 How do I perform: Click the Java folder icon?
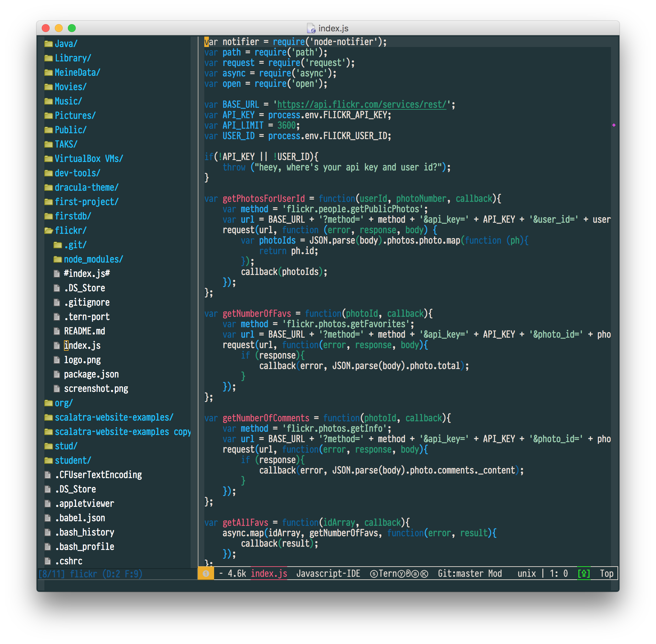[x=49, y=44]
